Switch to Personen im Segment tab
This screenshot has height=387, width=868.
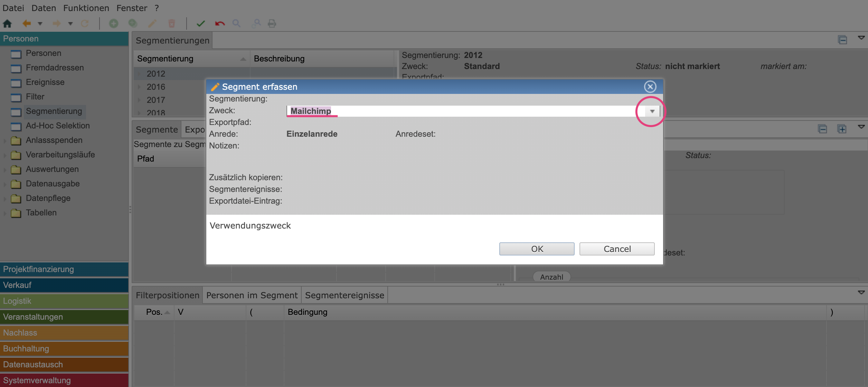tap(252, 295)
